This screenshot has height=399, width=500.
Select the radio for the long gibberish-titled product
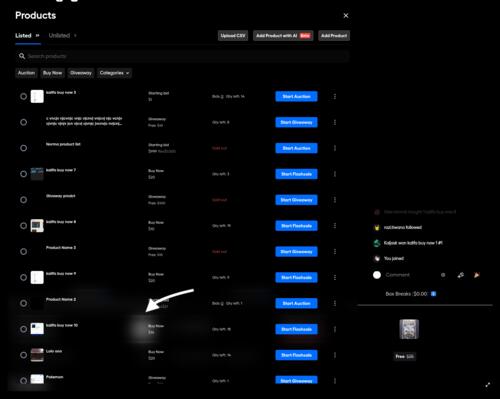(x=23, y=122)
